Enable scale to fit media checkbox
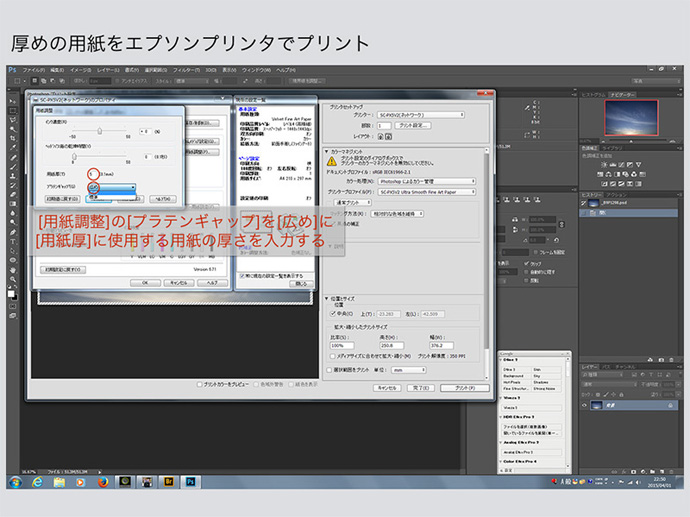 [x=333, y=355]
